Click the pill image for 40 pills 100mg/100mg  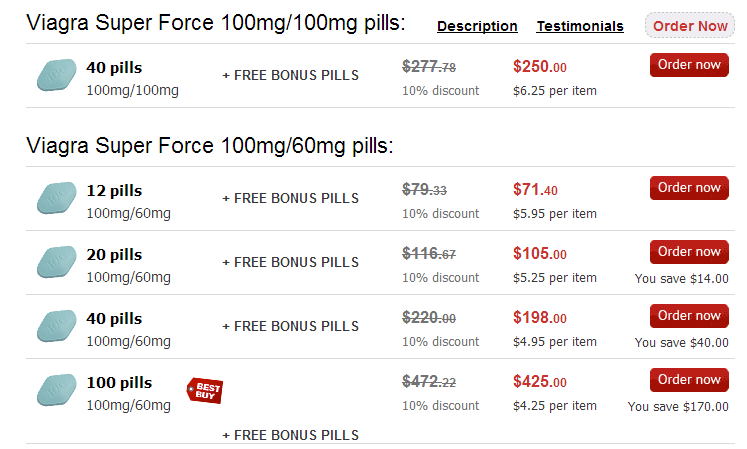click(57, 75)
